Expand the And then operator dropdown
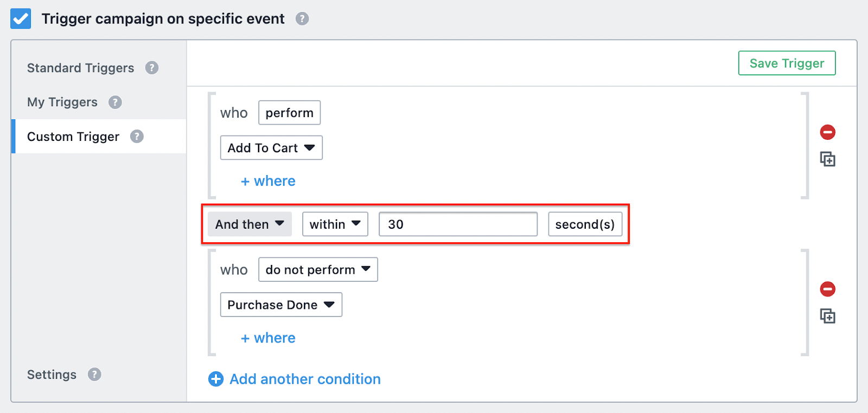 250,224
